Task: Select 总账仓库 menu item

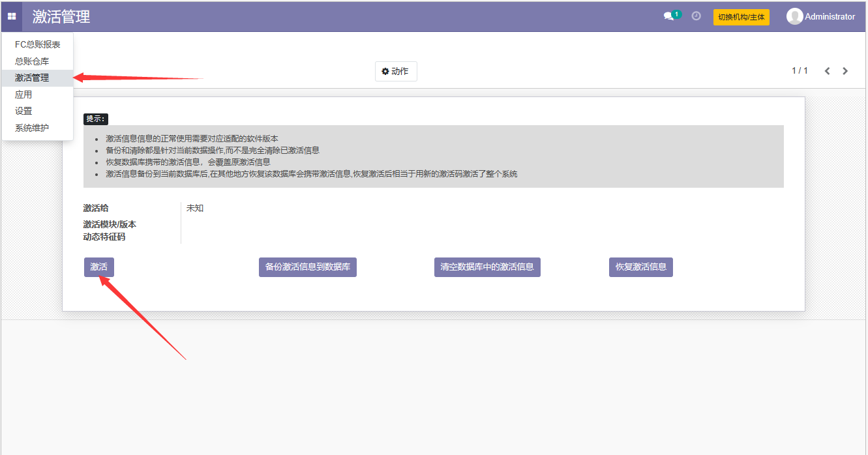Action: [x=32, y=61]
